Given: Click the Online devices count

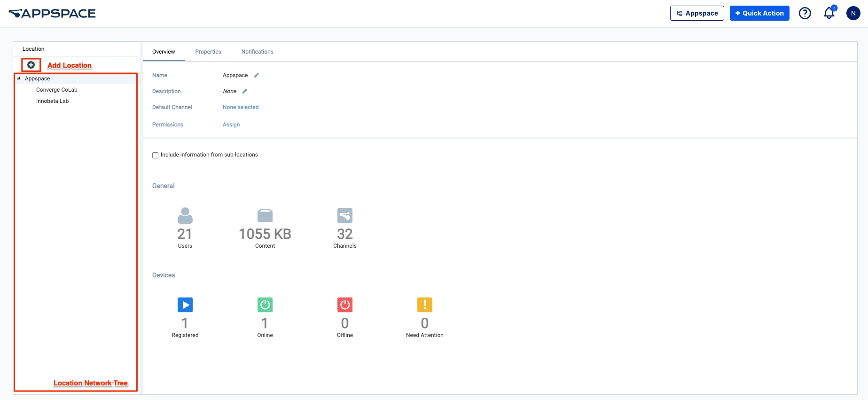Looking at the screenshot, I should coord(265,323).
